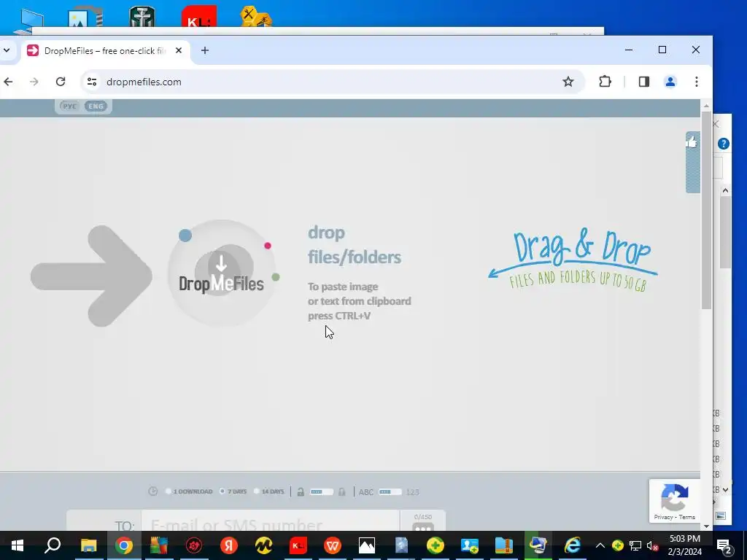This screenshot has height=560, width=747.
Task: Show hidden system tray icons
Action: click(600, 545)
